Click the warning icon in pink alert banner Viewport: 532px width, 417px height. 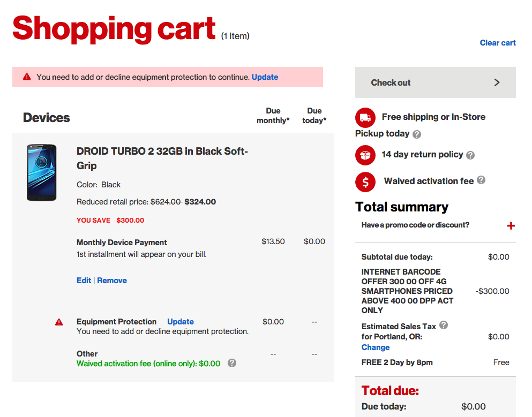(27, 77)
